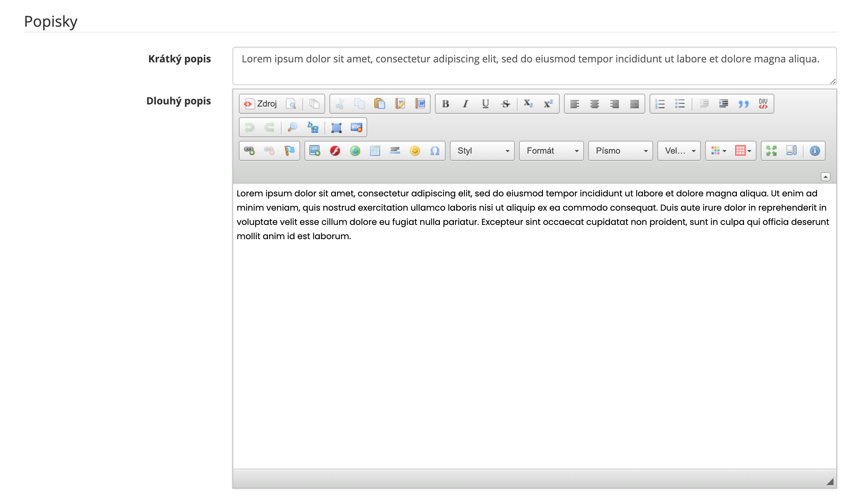
Task: Toggle Strikethrough formatting
Action: click(x=506, y=104)
